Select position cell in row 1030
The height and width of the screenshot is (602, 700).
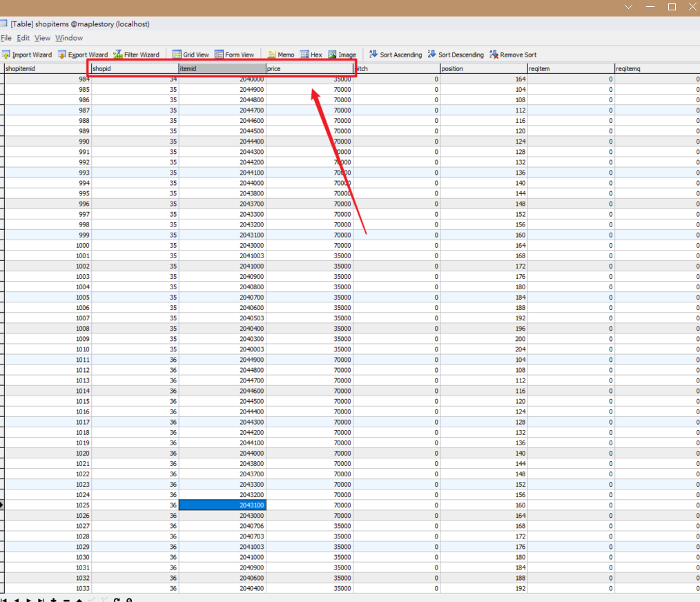click(484, 557)
